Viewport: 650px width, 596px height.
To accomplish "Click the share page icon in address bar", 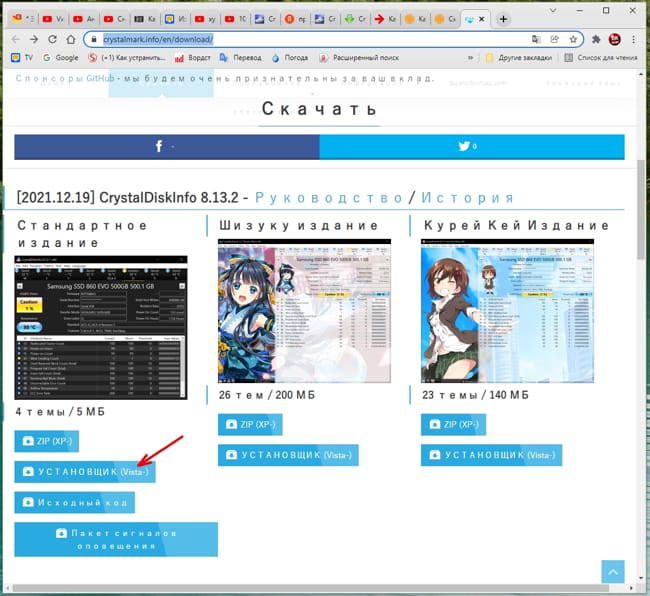I will (554, 39).
